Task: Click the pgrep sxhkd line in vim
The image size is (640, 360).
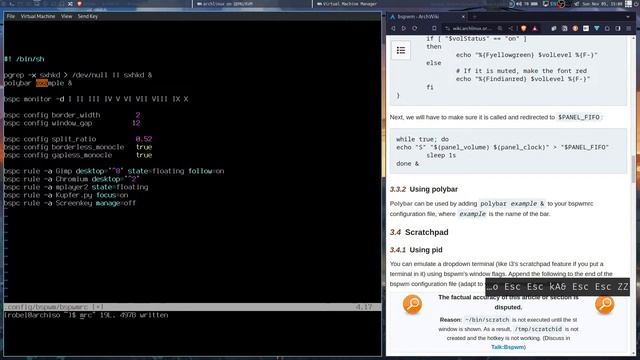Action: coord(78,75)
